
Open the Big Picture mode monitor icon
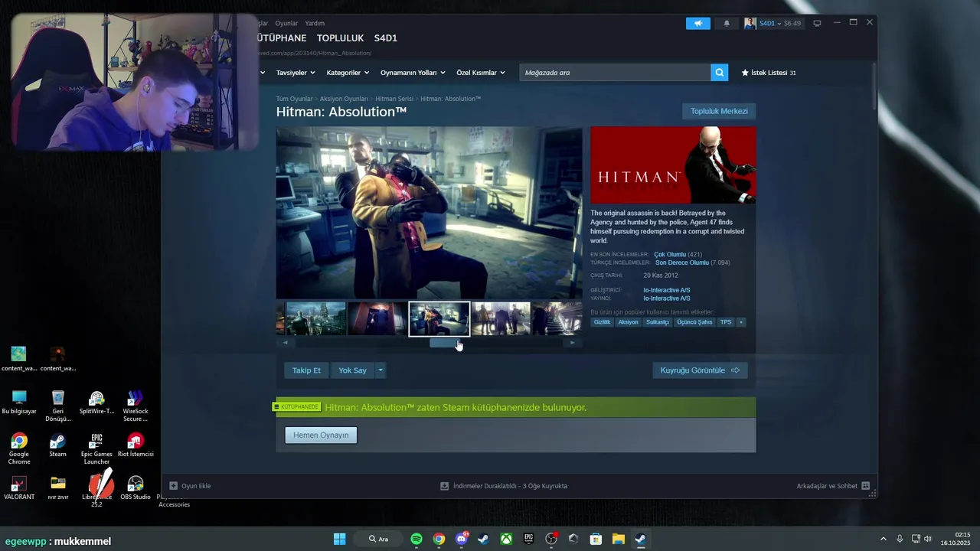(x=817, y=23)
